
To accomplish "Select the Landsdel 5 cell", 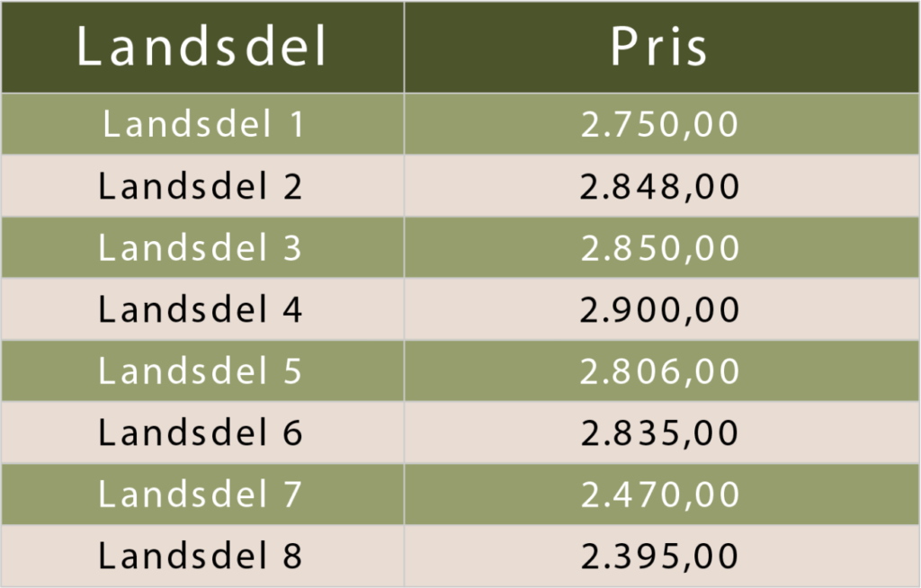I will click(x=201, y=371).
